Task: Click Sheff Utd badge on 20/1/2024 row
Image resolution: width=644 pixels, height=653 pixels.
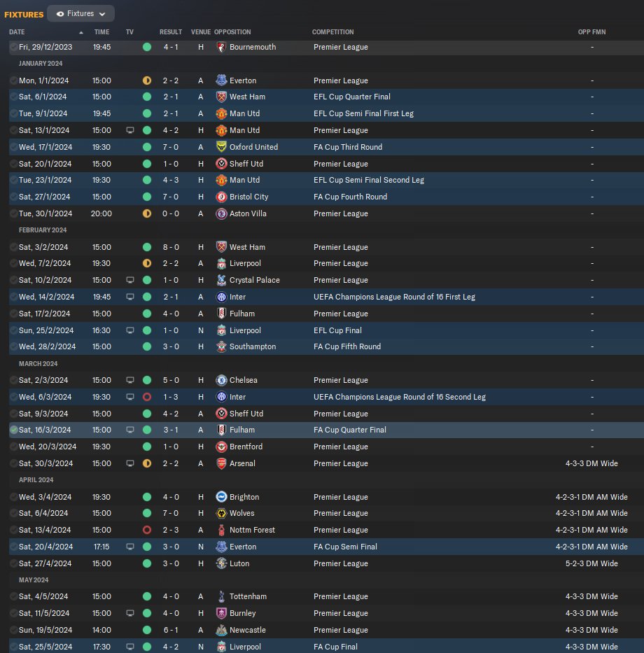Action: click(221, 164)
